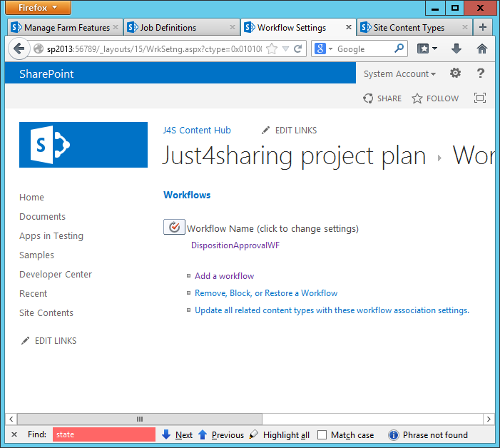Close the Site Content Types tab
Screen dimensions: 500x448
click(465, 27)
